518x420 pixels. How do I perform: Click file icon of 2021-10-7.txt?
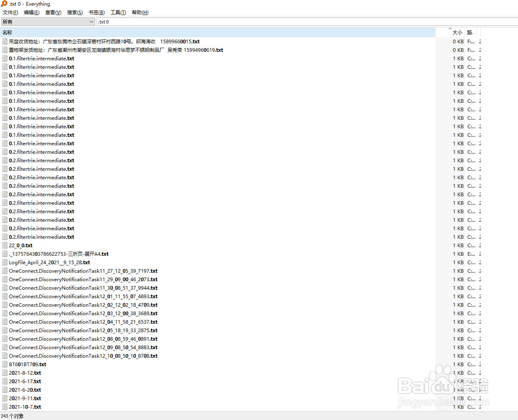coord(5,407)
